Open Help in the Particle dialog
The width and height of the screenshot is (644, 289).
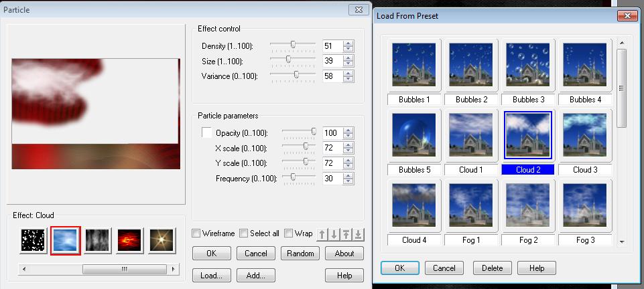pyautogui.click(x=344, y=276)
